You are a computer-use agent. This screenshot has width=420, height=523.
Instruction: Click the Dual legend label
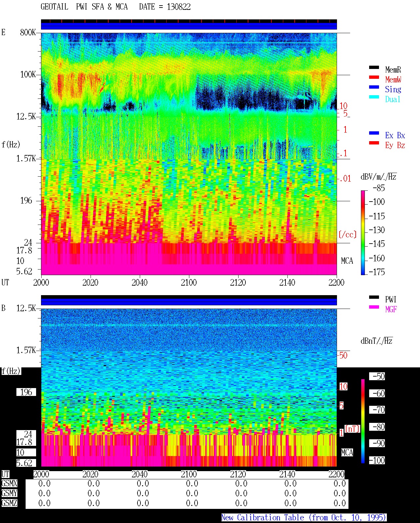[393, 99]
